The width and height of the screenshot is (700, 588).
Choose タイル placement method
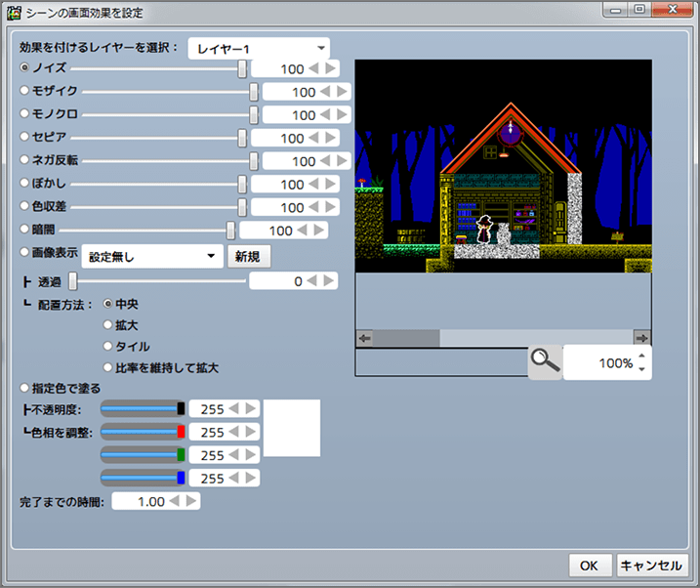(x=108, y=346)
